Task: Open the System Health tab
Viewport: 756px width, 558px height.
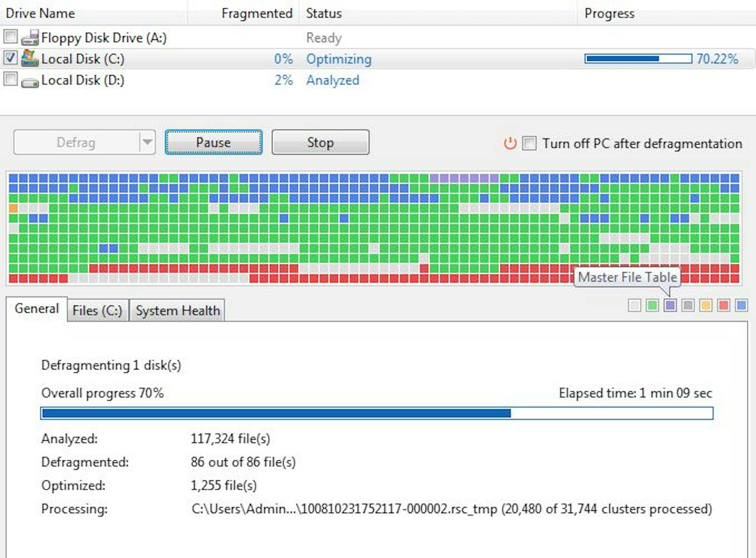Action: click(x=178, y=310)
